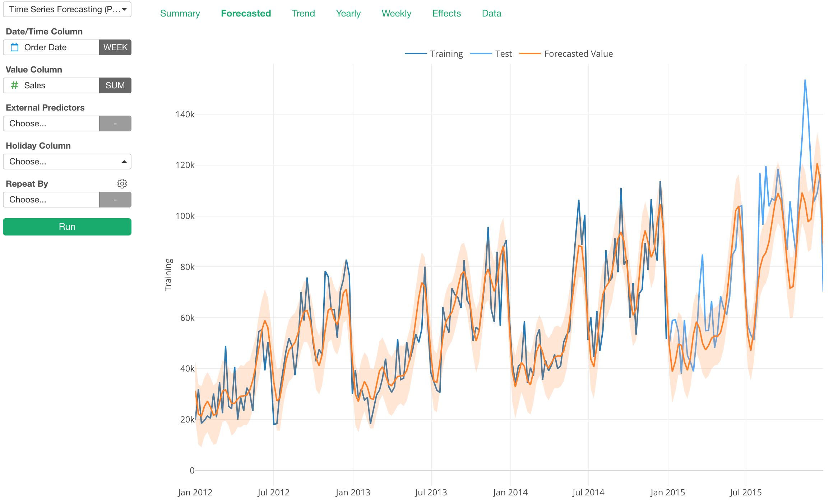Open the Weekly tab
Screen dimensions: 829x504
[396, 14]
